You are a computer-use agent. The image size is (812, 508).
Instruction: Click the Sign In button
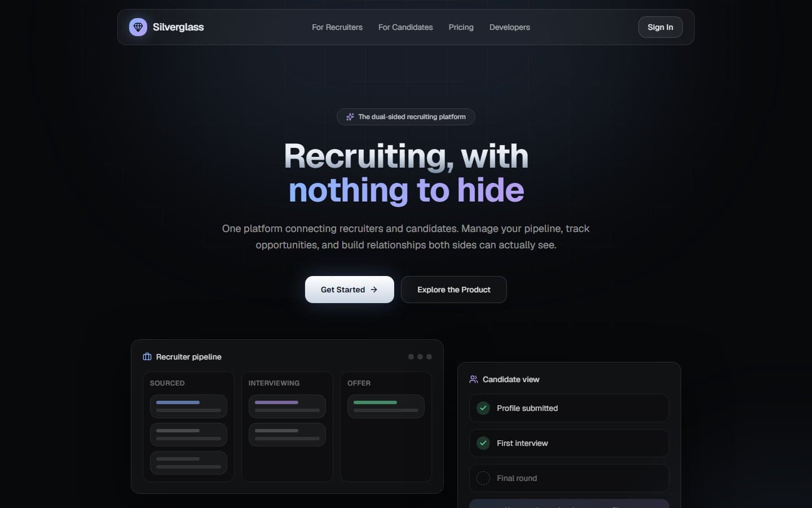(x=660, y=27)
